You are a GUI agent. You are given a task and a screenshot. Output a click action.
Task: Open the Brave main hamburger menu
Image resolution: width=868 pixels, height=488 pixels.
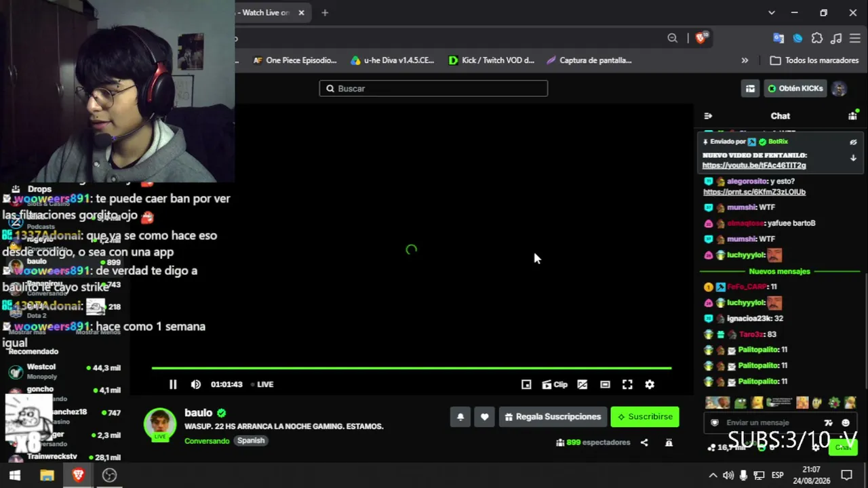[x=856, y=38]
